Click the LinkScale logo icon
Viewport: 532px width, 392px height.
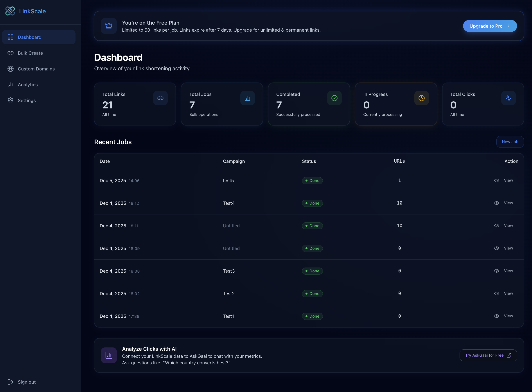(x=10, y=11)
